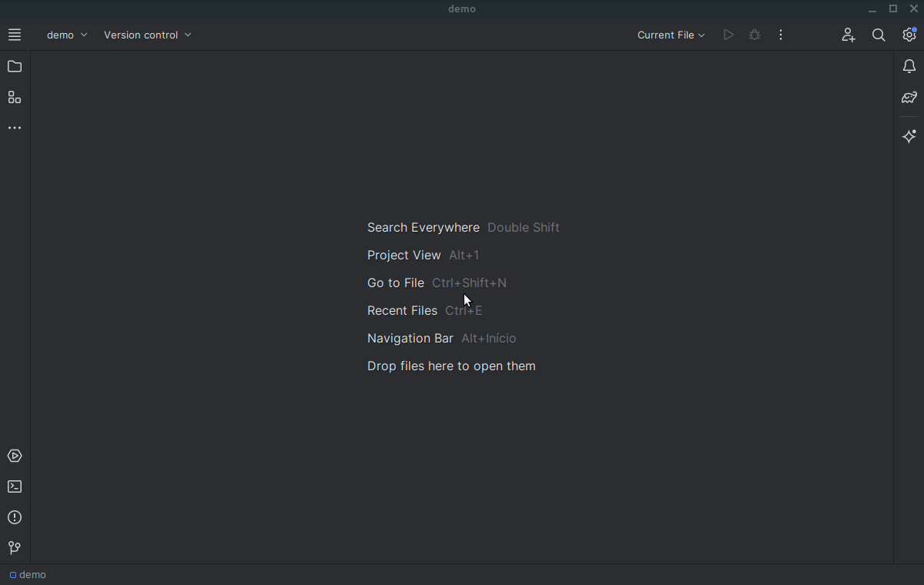Image resolution: width=924 pixels, height=585 pixels.
Task: Expand the Version control dropdown
Action: pos(148,35)
